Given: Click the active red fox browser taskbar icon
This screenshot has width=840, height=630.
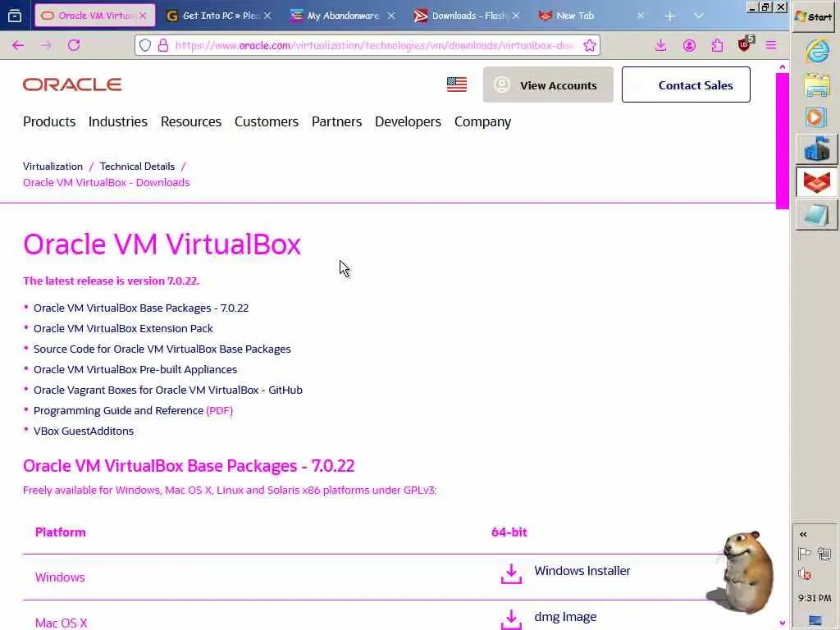Looking at the screenshot, I should [x=816, y=182].
